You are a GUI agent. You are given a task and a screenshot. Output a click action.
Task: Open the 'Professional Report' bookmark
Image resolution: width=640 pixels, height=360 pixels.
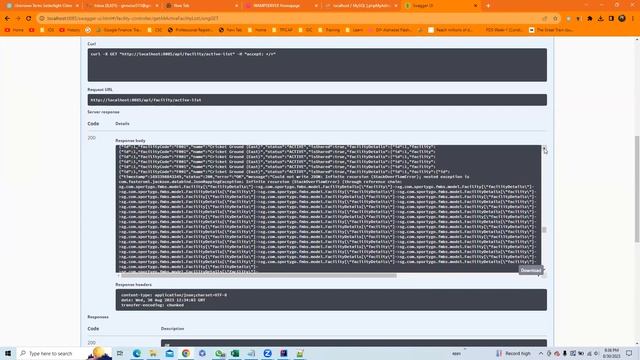pos(190,30)
